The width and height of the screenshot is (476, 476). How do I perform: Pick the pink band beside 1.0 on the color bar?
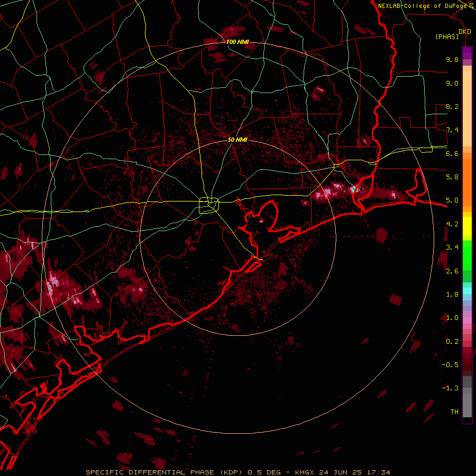click(x=467, y=321)
